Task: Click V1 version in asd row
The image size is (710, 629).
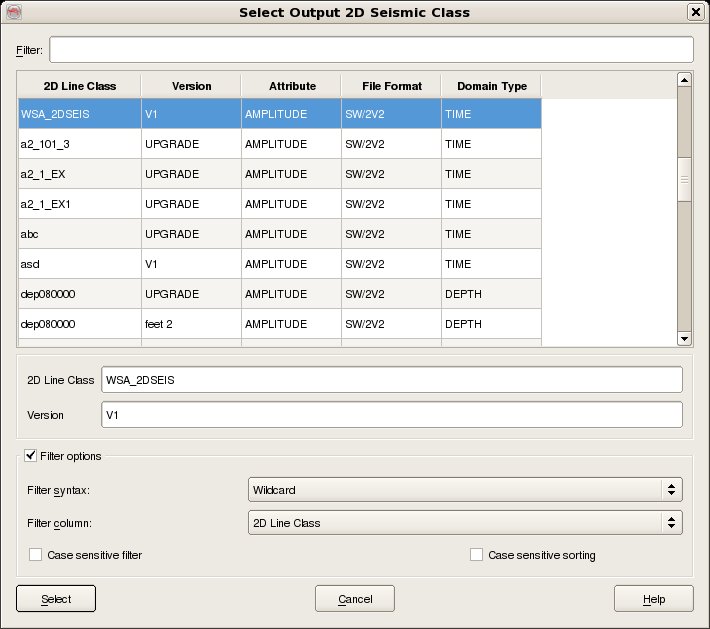Action: pyautogui.click(x=191, y=264)
